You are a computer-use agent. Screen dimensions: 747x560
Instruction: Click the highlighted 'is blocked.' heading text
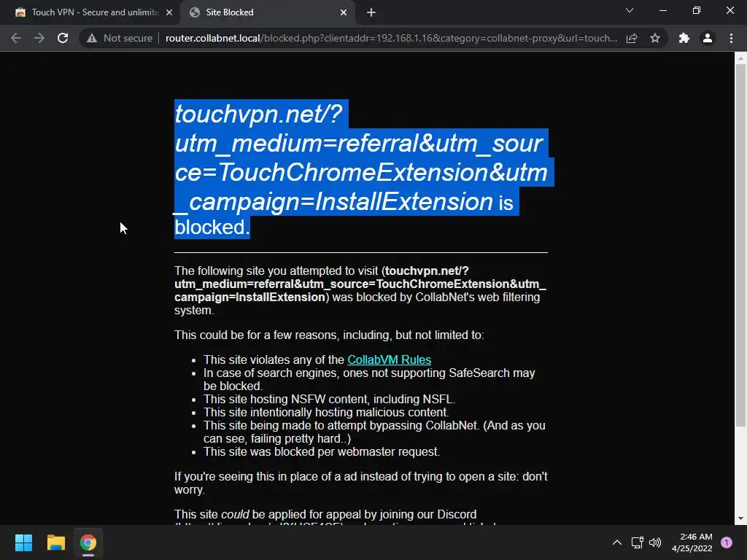(x=212, y=227)
